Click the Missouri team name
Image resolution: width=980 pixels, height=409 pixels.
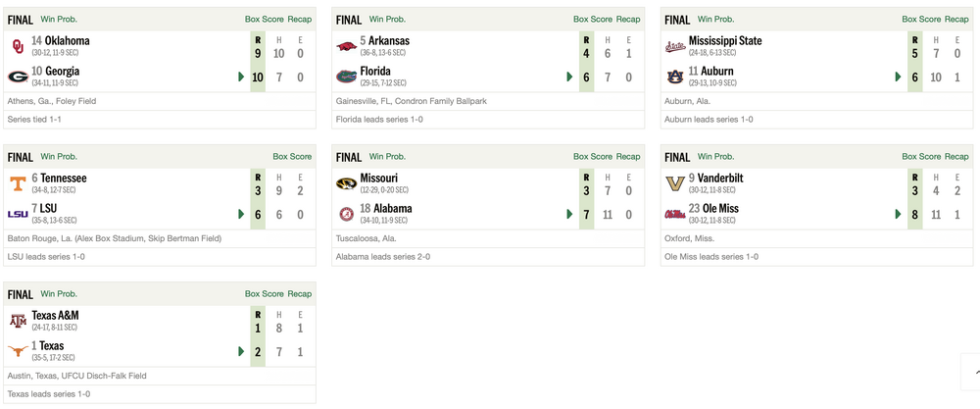coord(380,178)
